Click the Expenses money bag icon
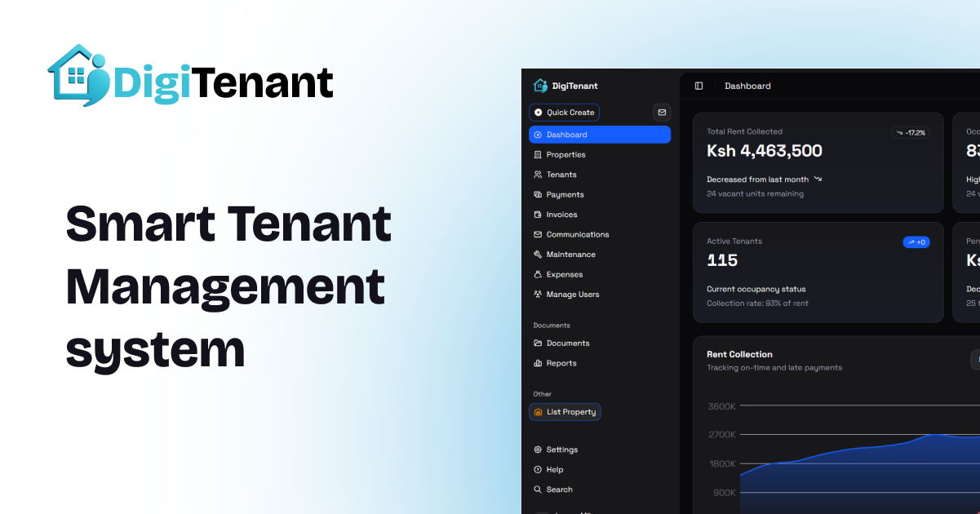Viewport: 980px width, 514px height. coord(538,275)
